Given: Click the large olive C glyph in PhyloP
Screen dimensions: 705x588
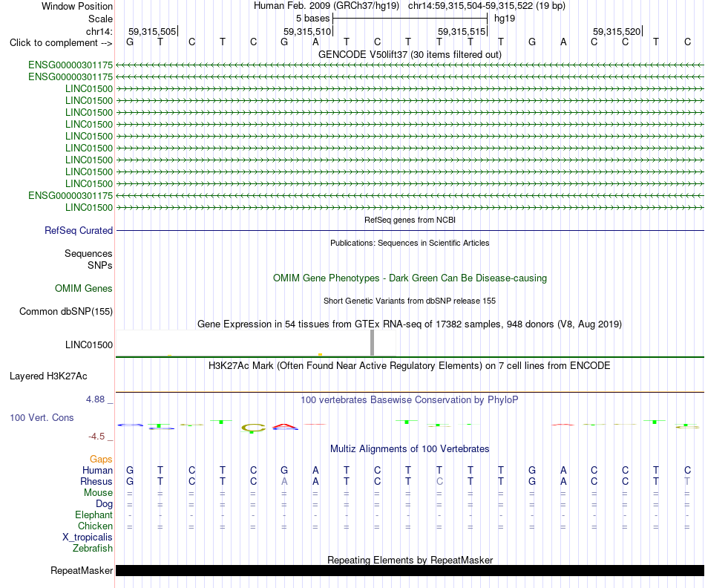Looking at the screenshot, I should (253, 428).
